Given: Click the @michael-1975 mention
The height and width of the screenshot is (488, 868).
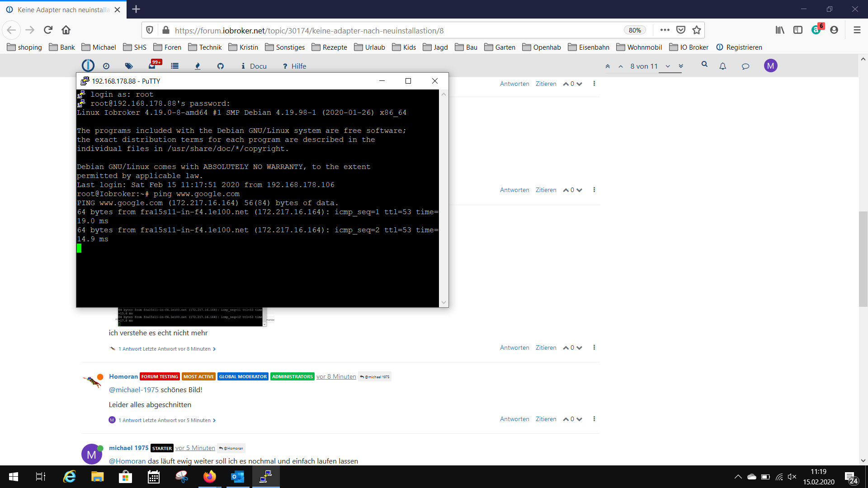Looking at the screenshot, I should click(134, 389).
